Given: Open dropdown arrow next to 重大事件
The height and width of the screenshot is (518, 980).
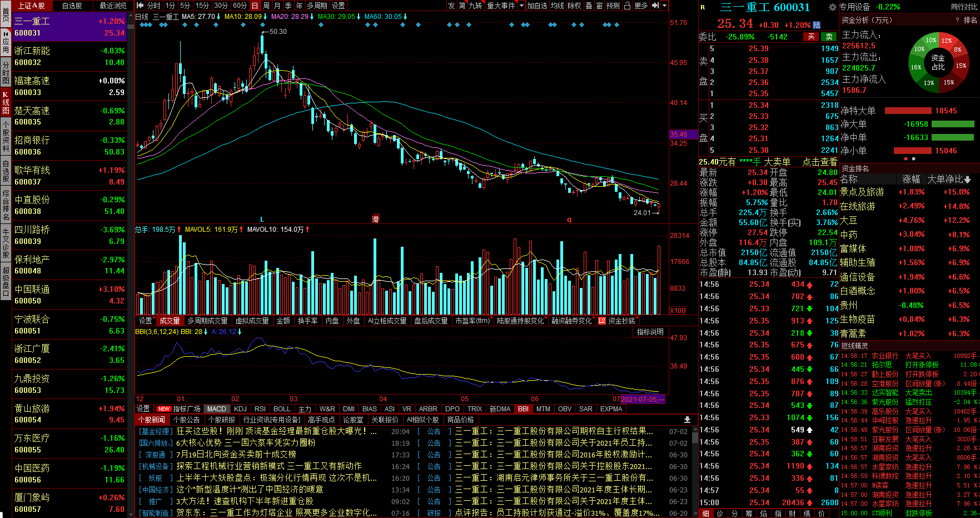Looking at the screenshot, I should click(521, 6).
